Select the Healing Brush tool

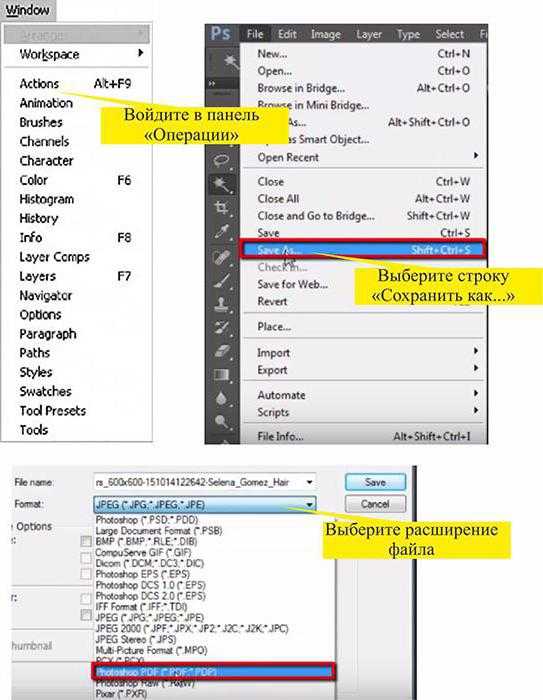222,257
